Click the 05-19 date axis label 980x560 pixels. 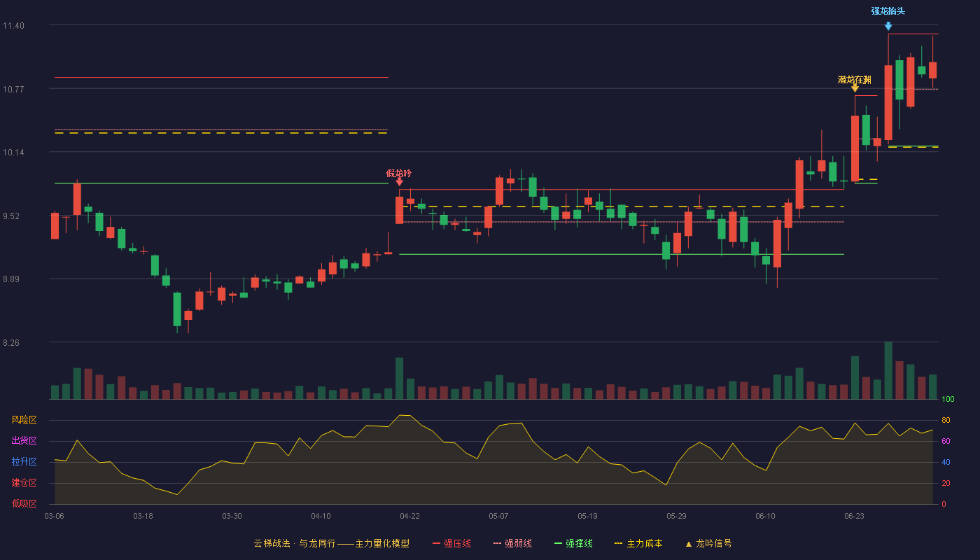pos(587,516)
